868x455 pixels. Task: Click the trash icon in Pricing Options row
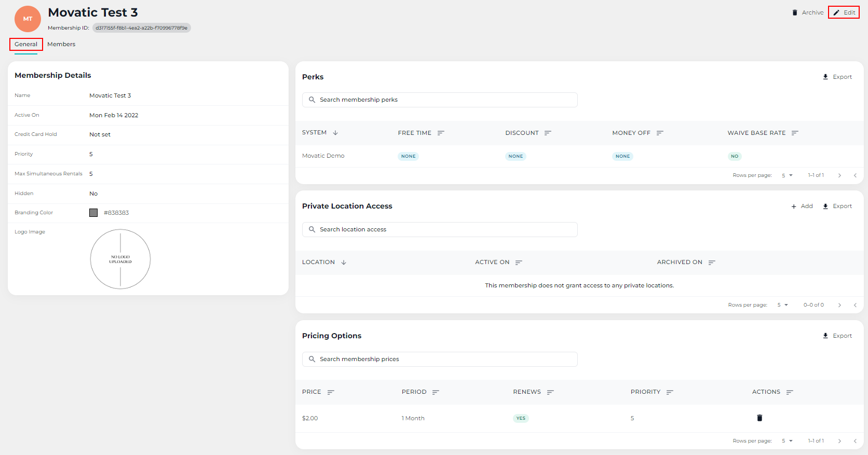[759, 418]
